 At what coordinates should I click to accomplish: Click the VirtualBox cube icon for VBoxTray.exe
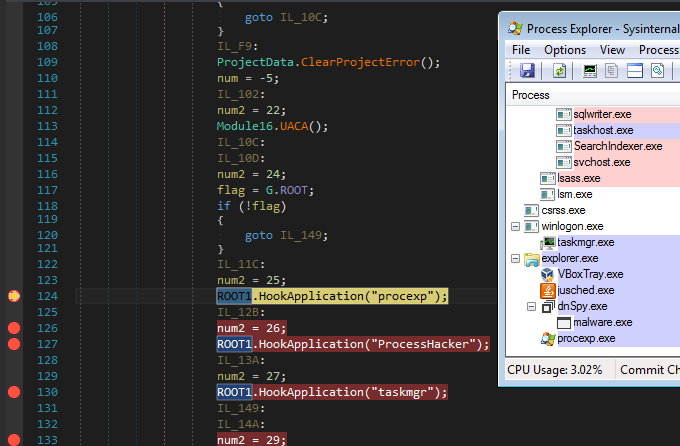click(x=547, y=274)
